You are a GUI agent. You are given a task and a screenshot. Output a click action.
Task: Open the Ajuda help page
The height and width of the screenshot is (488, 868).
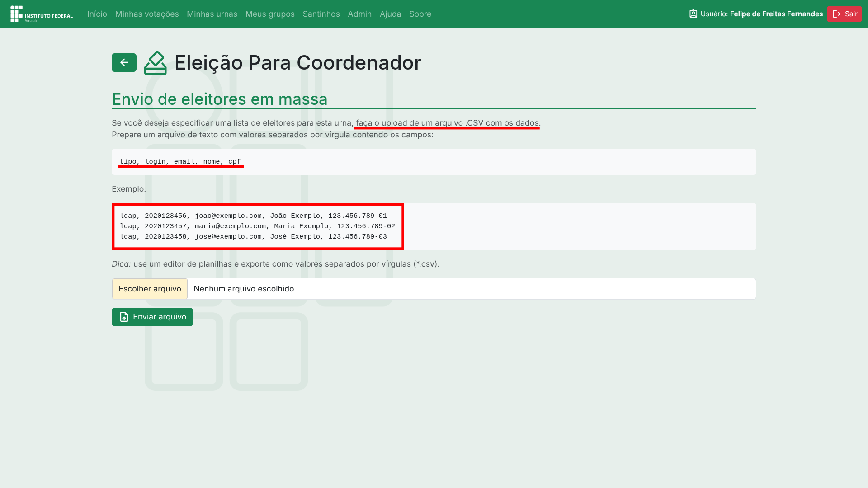click(x=390, y=14)
